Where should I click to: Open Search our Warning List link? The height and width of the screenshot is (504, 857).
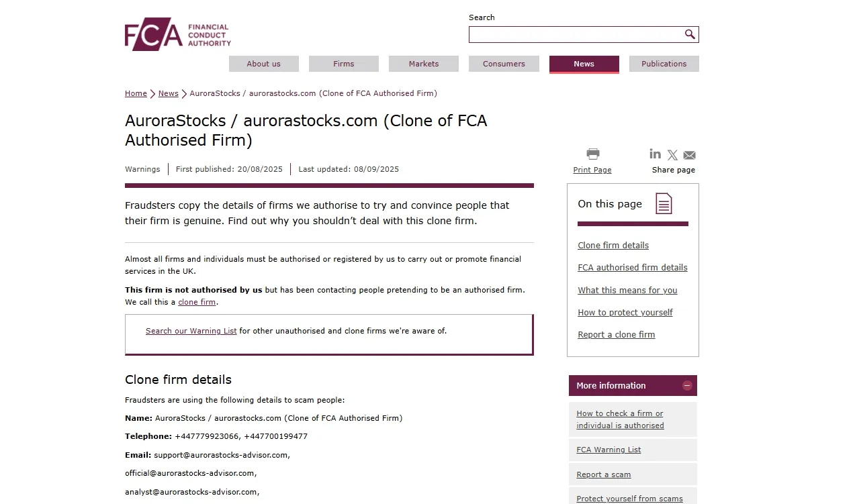191,331
